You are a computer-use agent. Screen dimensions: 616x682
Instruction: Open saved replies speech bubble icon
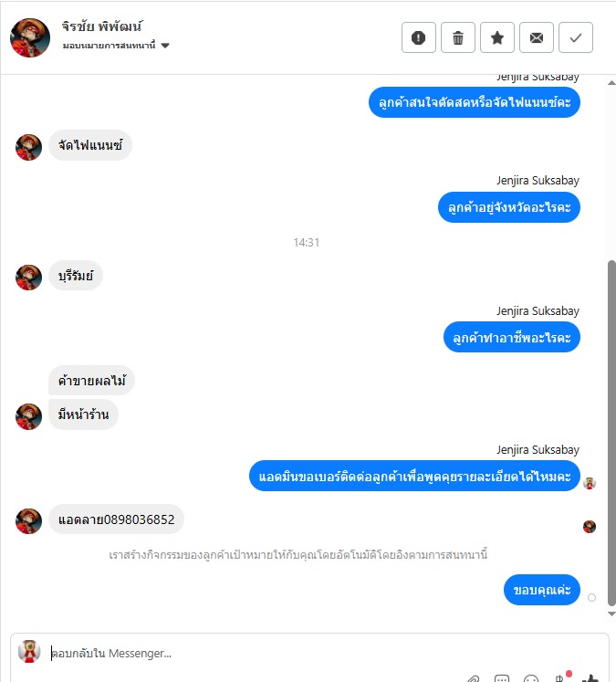coord(502,678)
